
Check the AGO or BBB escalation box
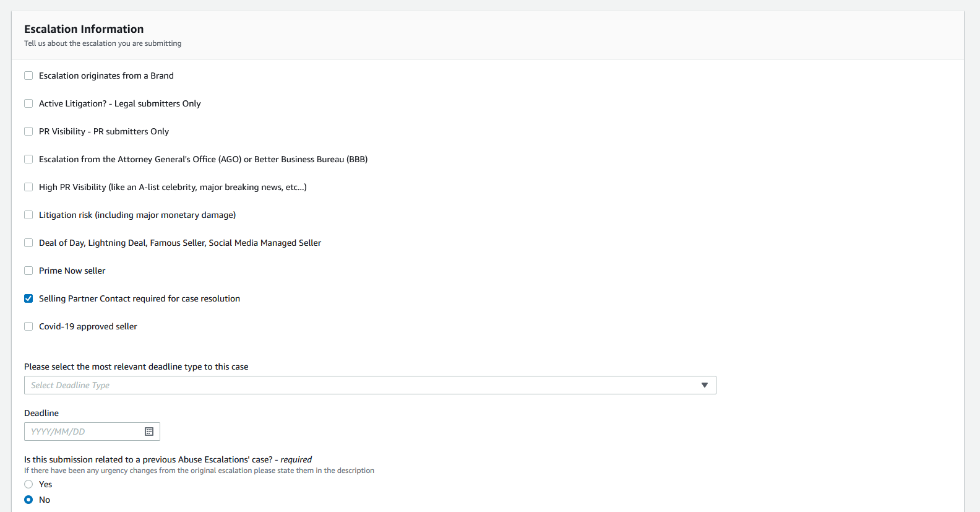point(28,159)
